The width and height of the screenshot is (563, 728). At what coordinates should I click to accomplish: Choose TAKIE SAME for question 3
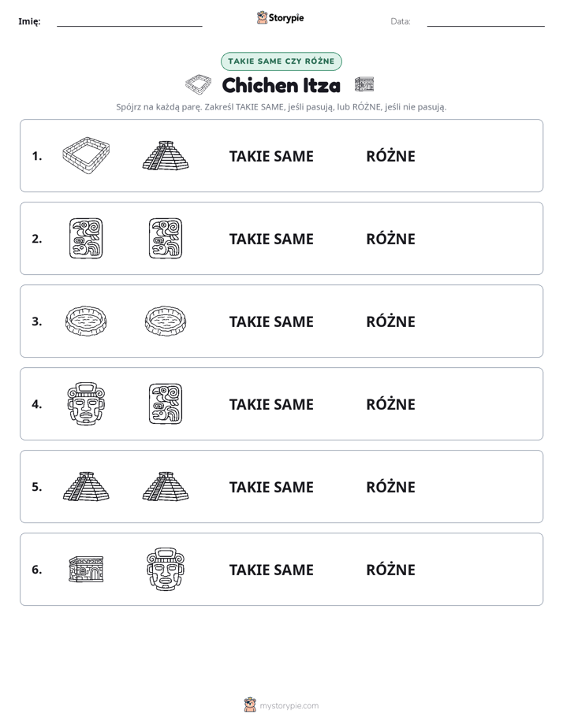(271, 321)
